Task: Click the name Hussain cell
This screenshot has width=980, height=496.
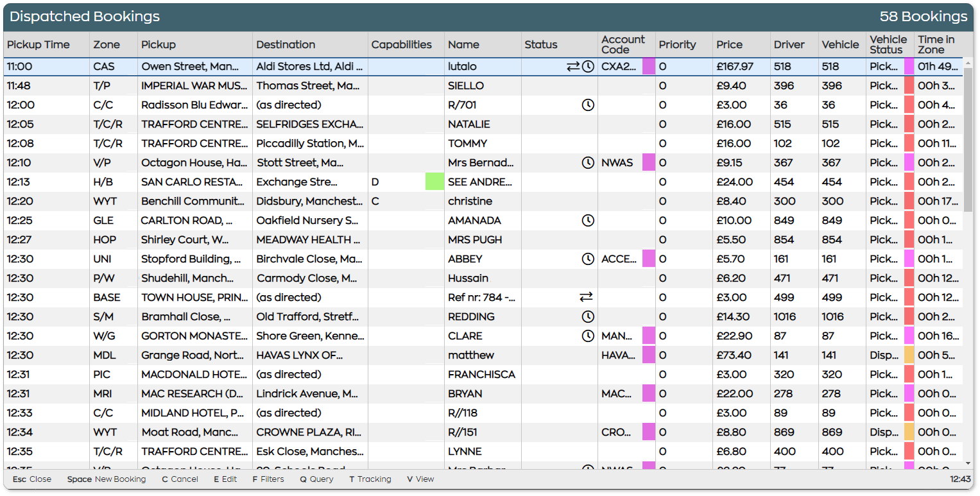Action: point(483,278)
